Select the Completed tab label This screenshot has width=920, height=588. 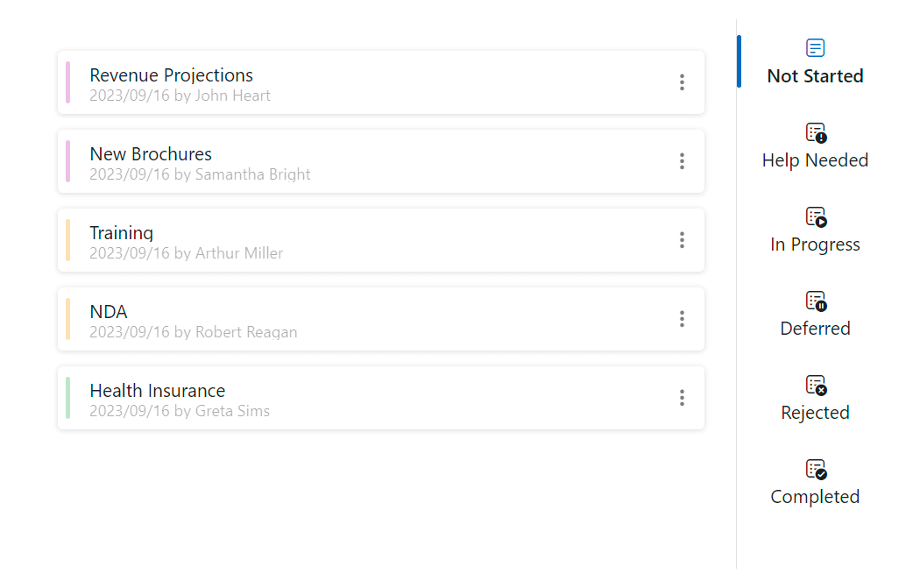click(815, 497)
